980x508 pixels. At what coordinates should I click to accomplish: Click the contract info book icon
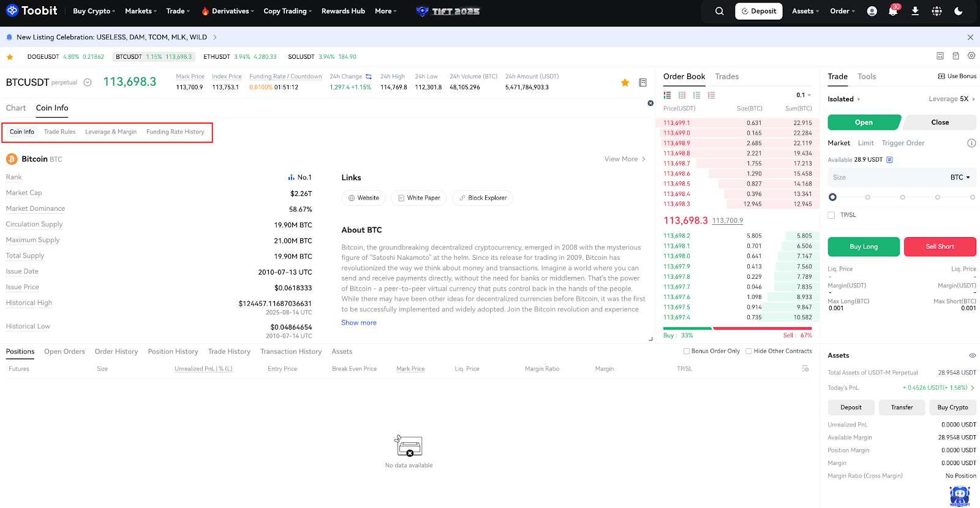(x=643, y=82)
